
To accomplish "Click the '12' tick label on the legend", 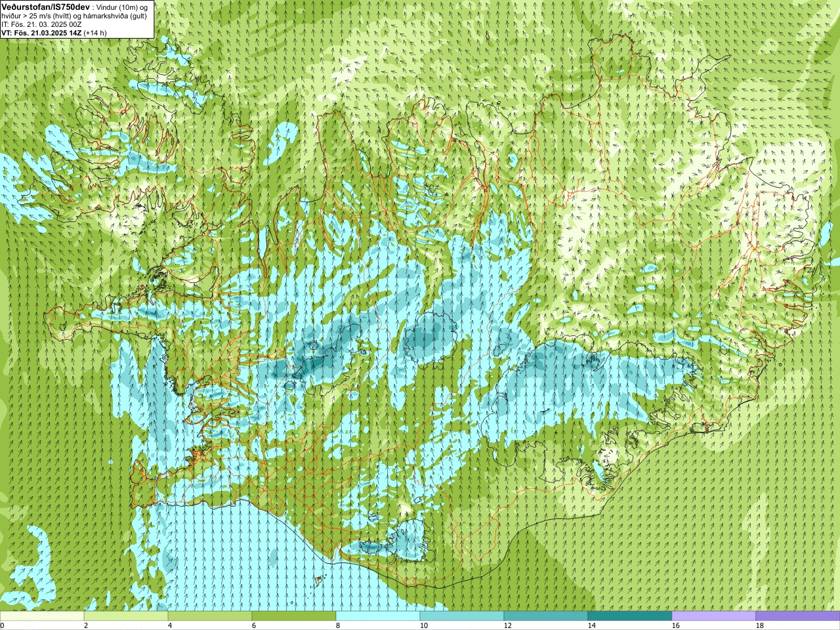I will tap(508, 625).
